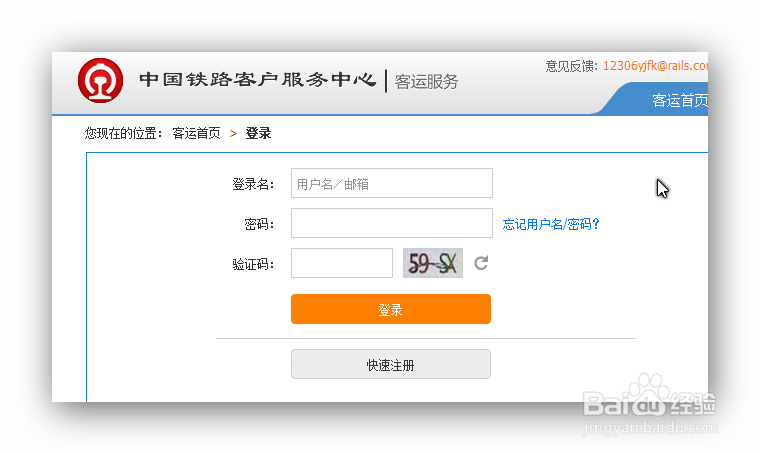The width and height of the screenshot is (760, 454).
Task: Click the 12306yjfk@rails feedback email link
Action: (x=655, y=66)
